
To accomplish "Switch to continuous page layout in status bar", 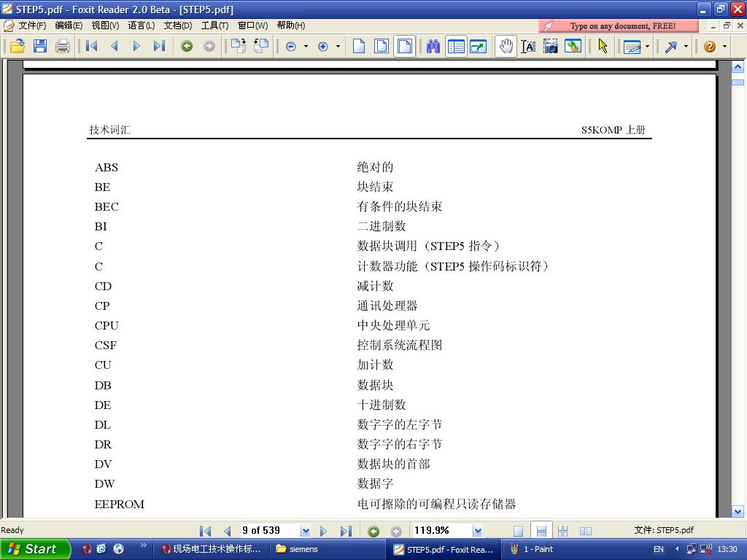I will [541, 531].
